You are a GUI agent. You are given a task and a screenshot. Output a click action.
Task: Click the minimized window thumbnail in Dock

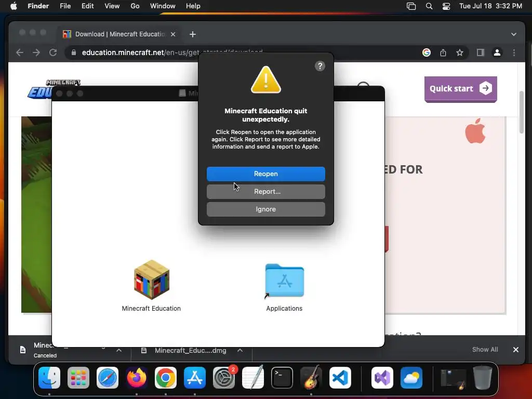(453, 379)
